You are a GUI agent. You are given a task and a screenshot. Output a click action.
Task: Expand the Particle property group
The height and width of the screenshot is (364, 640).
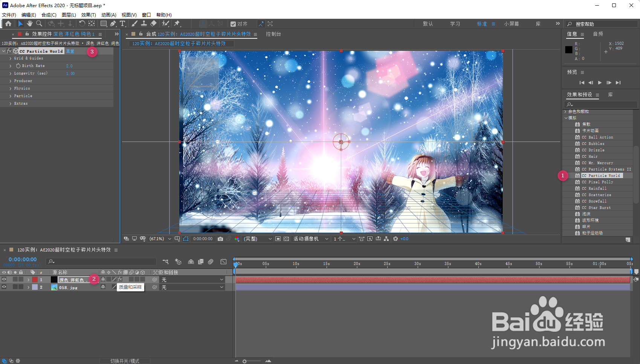(x=11, y=96)
